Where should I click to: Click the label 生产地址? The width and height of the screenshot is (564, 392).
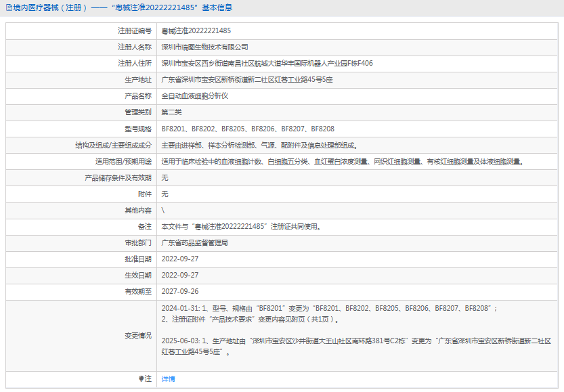[x=138, y=80]
